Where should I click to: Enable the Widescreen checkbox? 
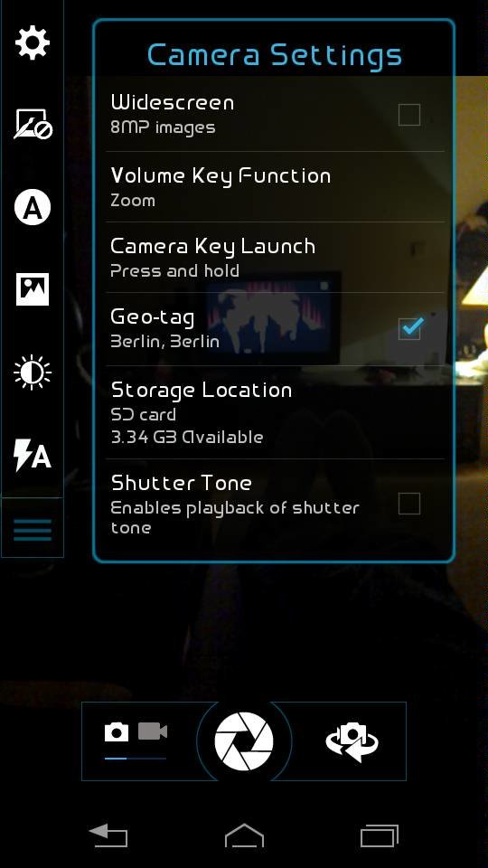(x=409, y=115)
